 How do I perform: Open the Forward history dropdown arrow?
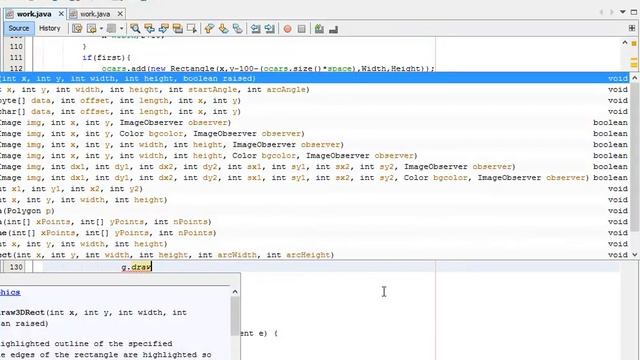pyautogui.click(x=121, y=29)
